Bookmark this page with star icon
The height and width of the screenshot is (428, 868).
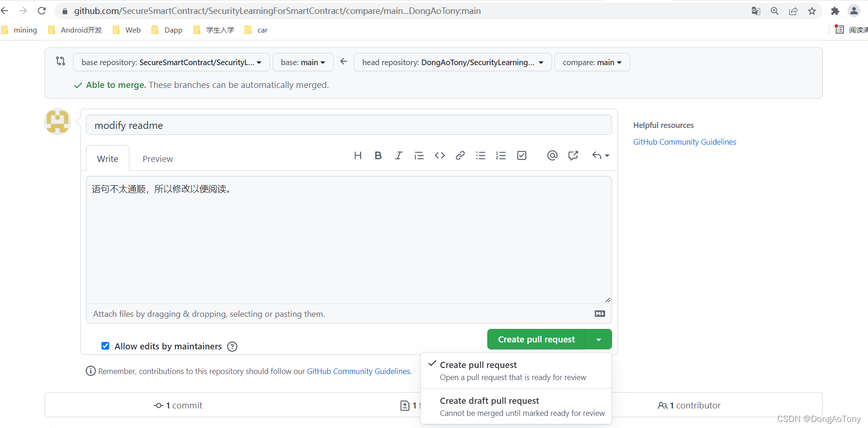pos(812,11)
